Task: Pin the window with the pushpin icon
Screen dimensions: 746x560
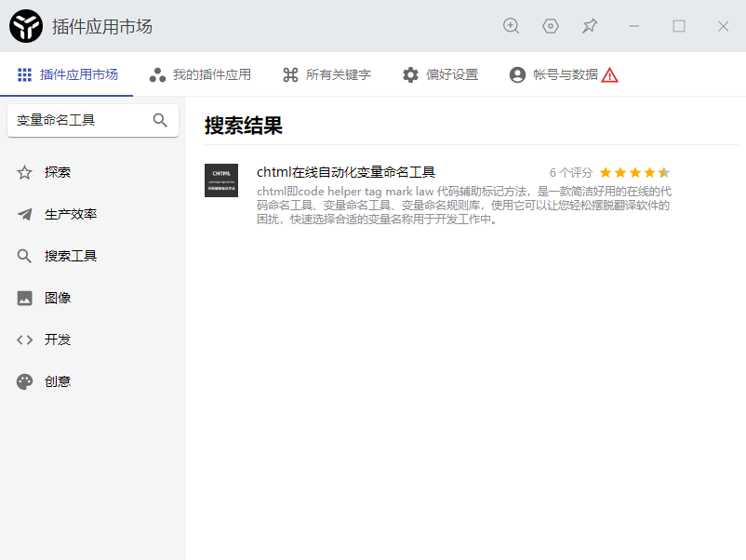Action: tap(590, 26)
